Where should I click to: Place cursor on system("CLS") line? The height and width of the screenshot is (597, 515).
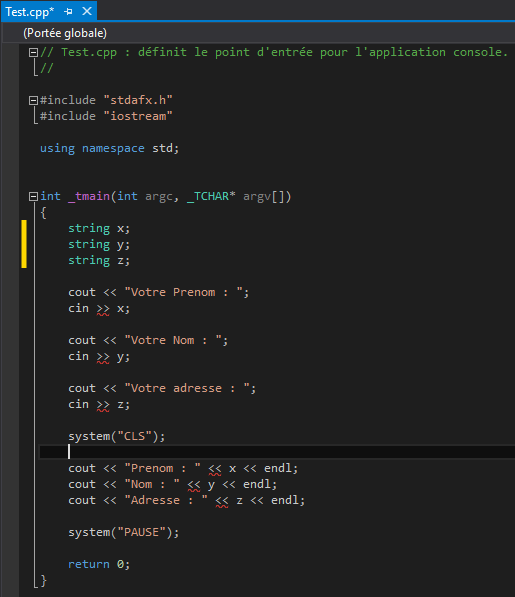click(x=116, y=436)
